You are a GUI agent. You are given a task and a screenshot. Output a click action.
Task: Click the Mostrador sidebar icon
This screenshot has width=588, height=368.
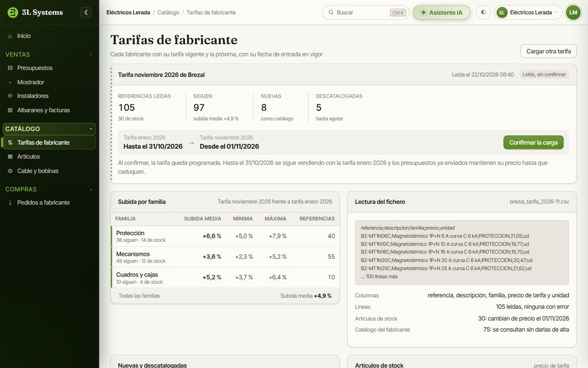point(10,82)
